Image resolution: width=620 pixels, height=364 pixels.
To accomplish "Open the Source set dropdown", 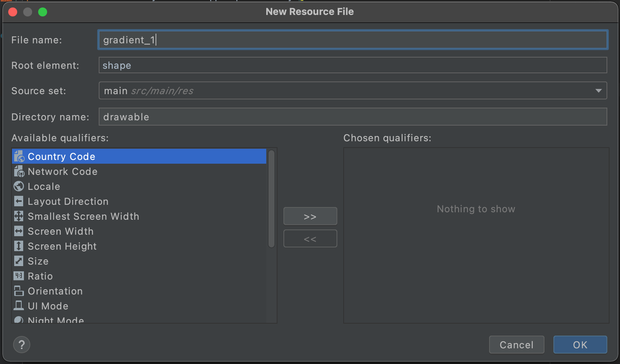I will [353, 90].
